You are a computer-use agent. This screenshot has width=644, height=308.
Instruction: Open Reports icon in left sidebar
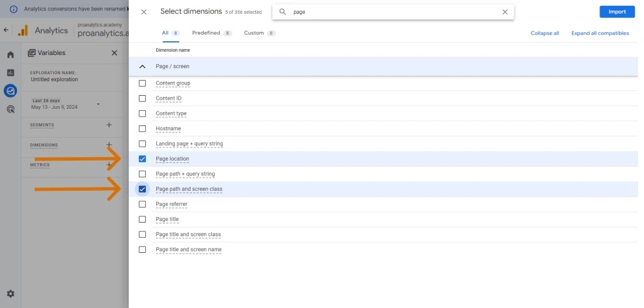coord(10,73)
